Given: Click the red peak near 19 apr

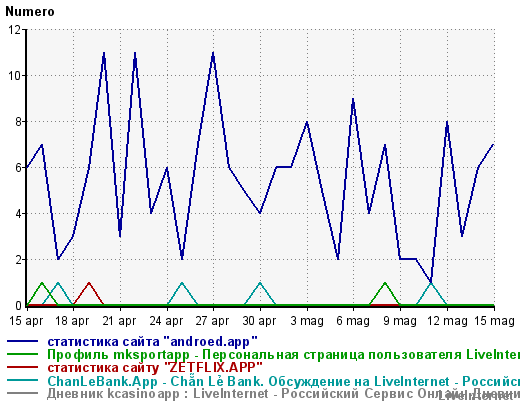Looking at the screenshot, I should click(89, 283).
